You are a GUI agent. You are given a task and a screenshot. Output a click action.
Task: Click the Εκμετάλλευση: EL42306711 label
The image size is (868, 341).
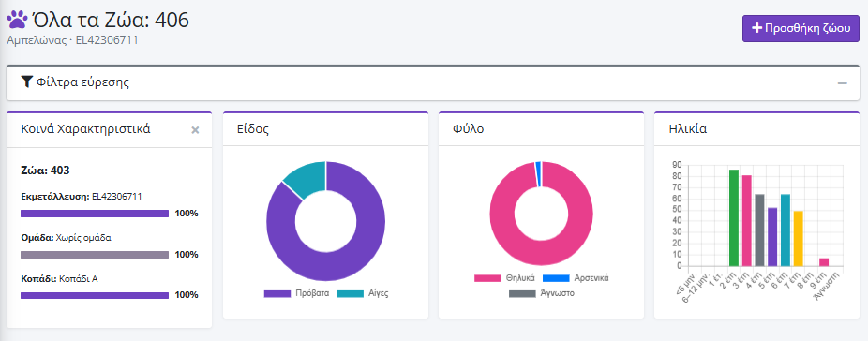82,196
